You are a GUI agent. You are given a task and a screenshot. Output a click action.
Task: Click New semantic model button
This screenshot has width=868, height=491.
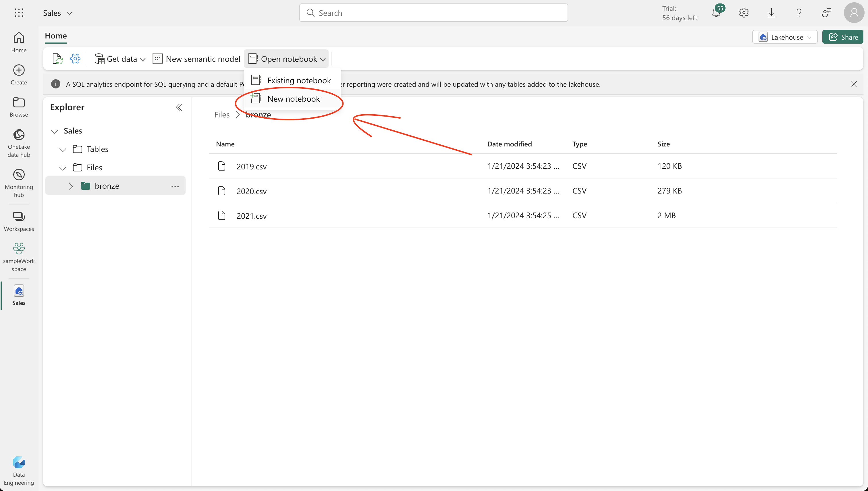[196, 59]
